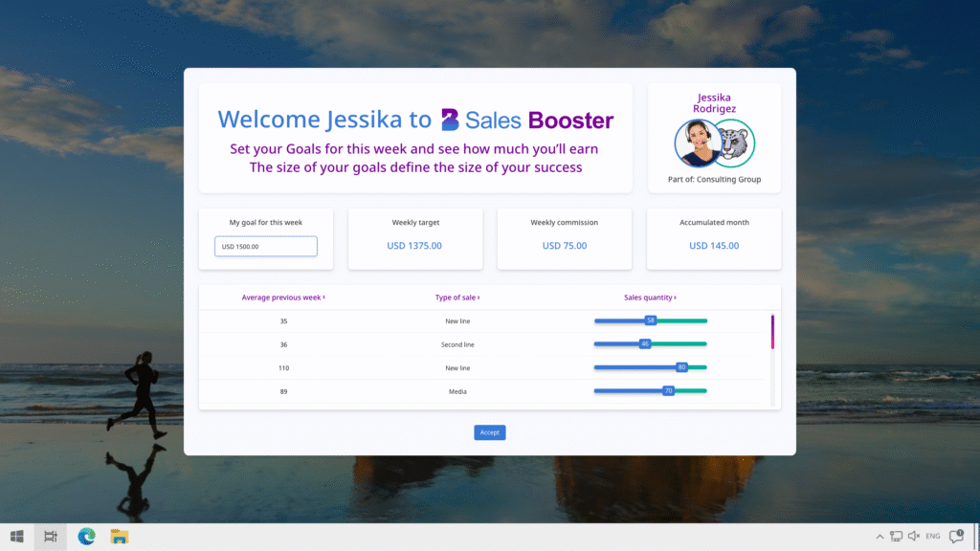This screenshot has height=551, width=980.
Task: Open File Explorer from the taskbar
Action: (x=120, y=537)
